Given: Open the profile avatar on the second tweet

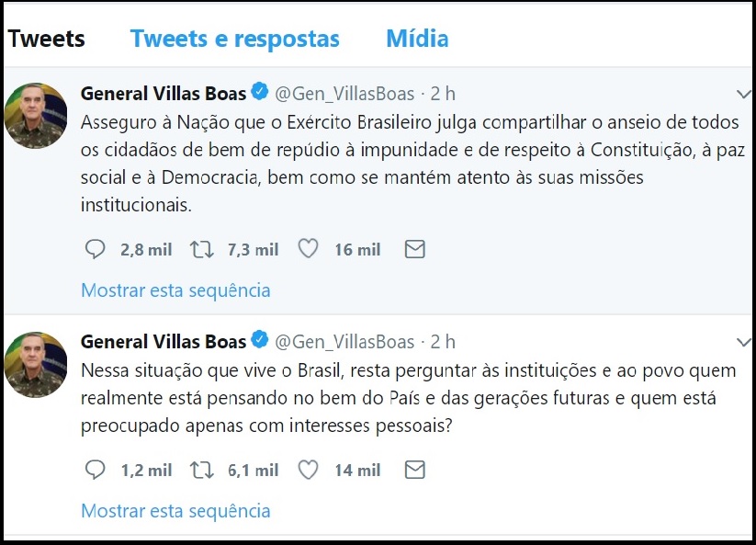Looking at the screenshot, I should [x=36, y=364].
